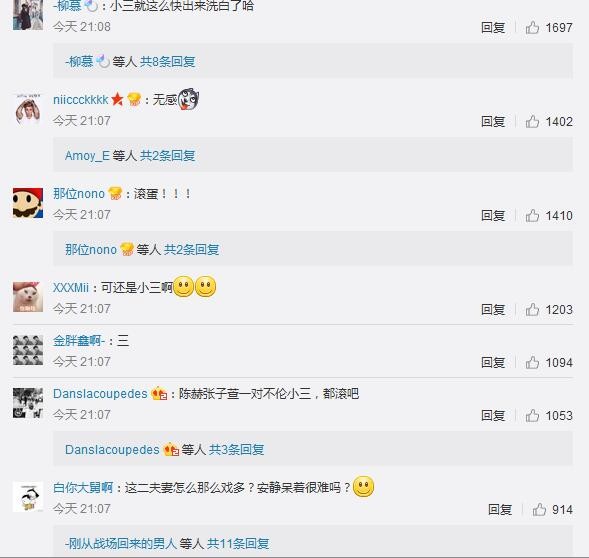589x558 pixels.
Task: Like Danslacoupedes' comment with 1053 likes
Action: click(x=532, y=416)
